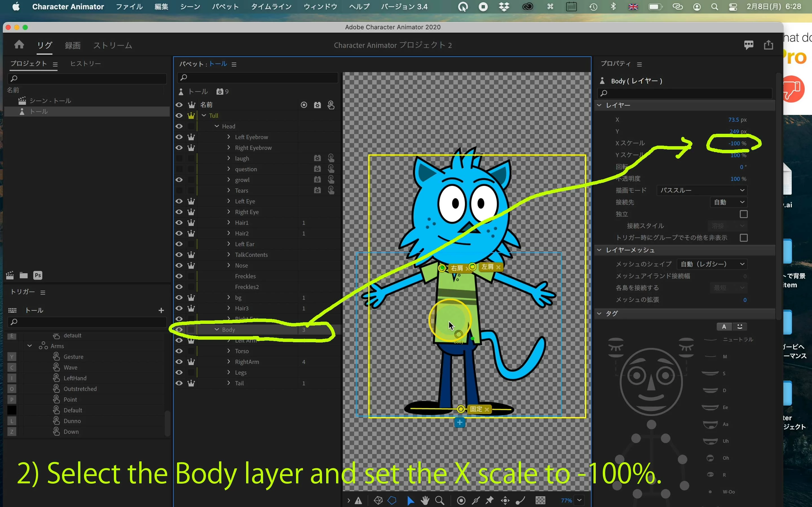Open the パペット menu
Image resolution: width=812 pixels, height=507 pixels.
tap(225, 6)
